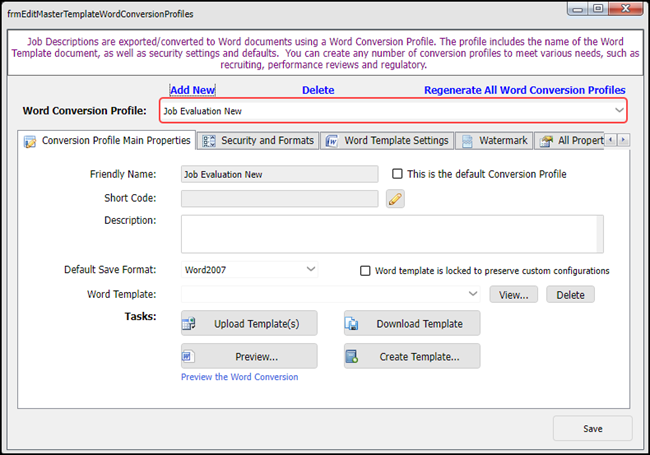Click the Create Template... button
Viewport: 650px width, 455px height.
click(412, 356)
